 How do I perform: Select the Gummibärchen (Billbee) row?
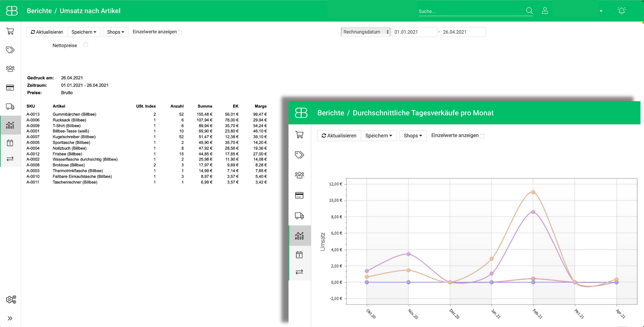(x=147, y=114)
